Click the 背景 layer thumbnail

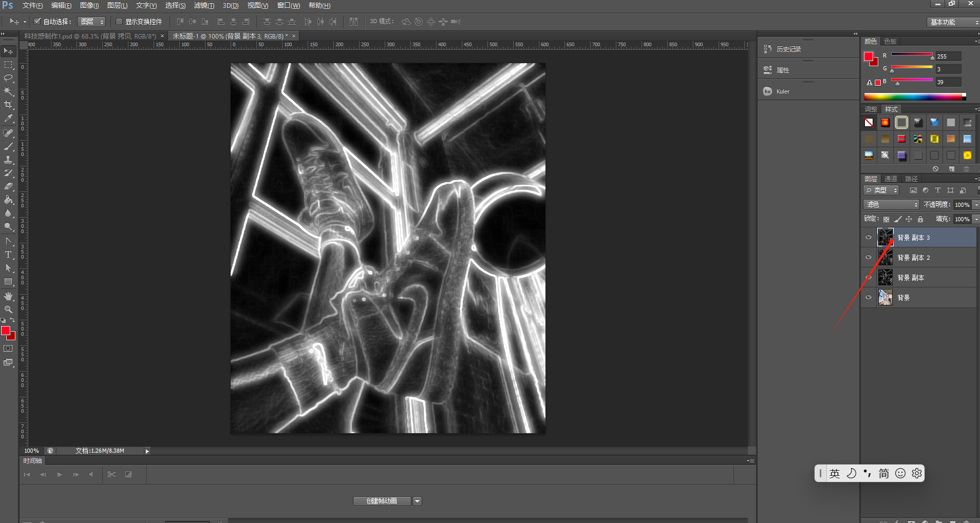885,297
